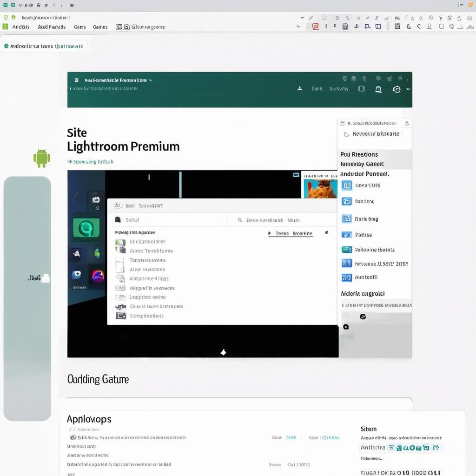Click the colorful round app icon in left strip

point(98,276)
